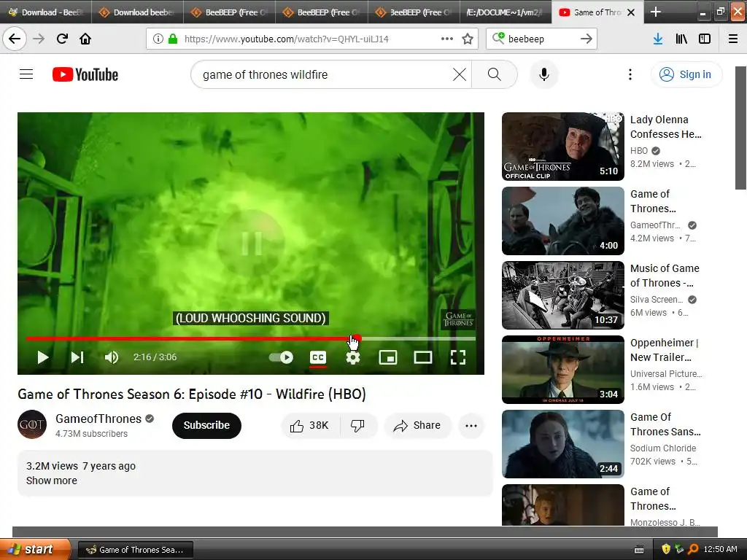Open Game Of Thrones Sans... video title
This screenshot has width=747, height=560.
pyautogui.click(x=665, y=424)
